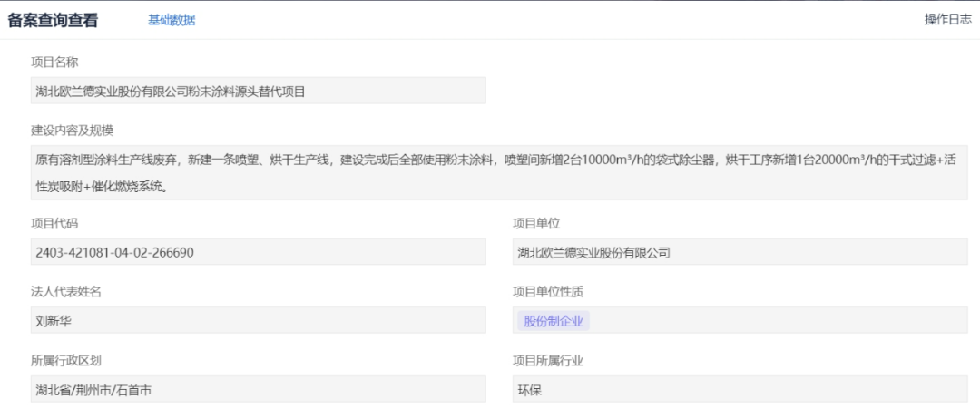Click the 项目单位性质 label
The width and height of the screenshot is (980, 418).
[x=548, y=292]
